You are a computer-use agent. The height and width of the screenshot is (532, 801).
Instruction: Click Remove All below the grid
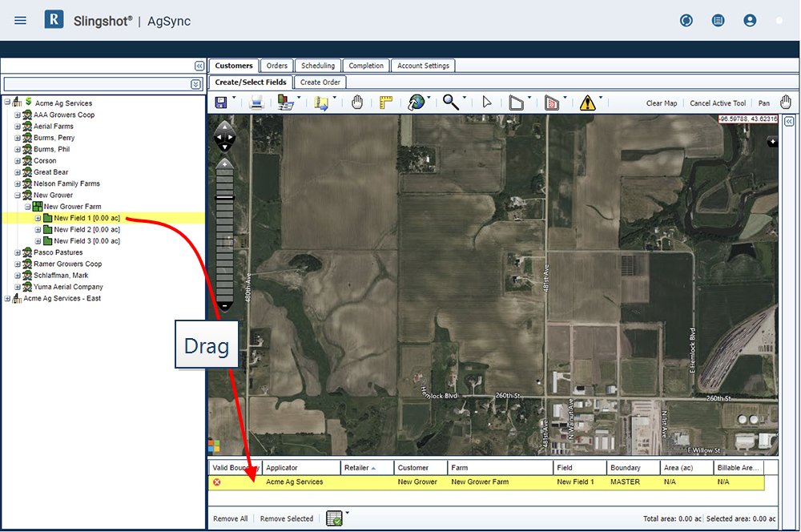coord(231,518)
